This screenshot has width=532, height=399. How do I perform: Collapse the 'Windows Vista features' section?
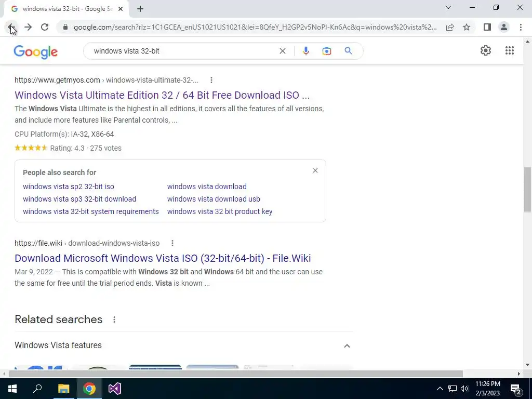pyautogui.click(x=347, y=346)
